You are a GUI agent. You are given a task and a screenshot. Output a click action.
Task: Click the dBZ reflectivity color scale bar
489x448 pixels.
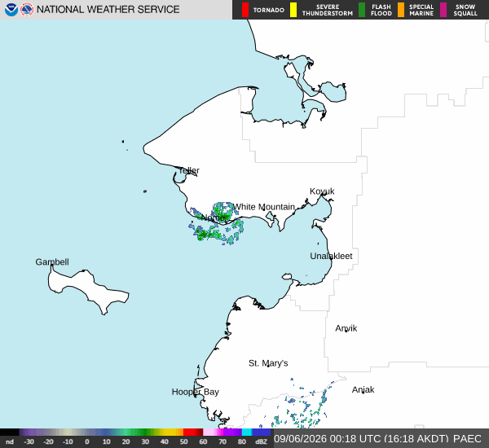click(135, 432)
